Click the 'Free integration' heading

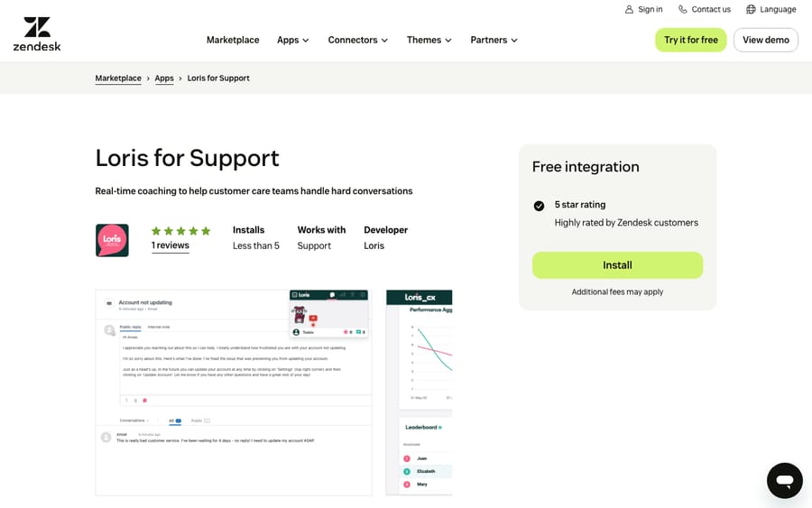coord(586,167)
